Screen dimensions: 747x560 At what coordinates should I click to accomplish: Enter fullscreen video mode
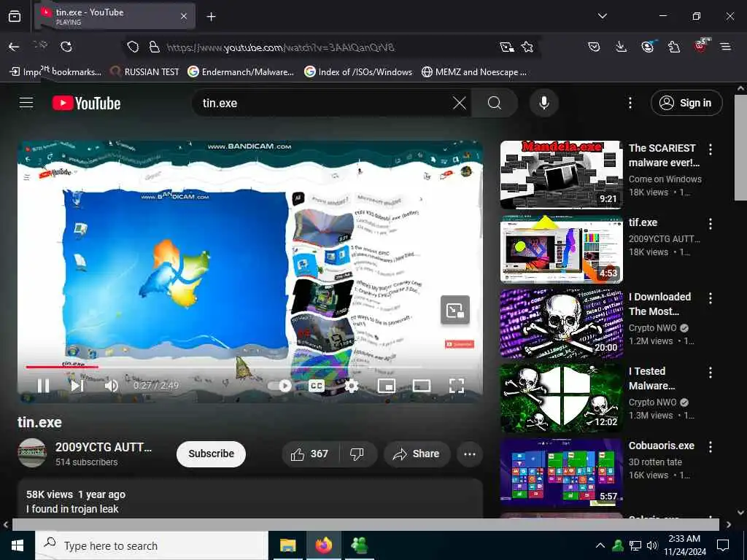pyautogui.click(x=457, y=386)
